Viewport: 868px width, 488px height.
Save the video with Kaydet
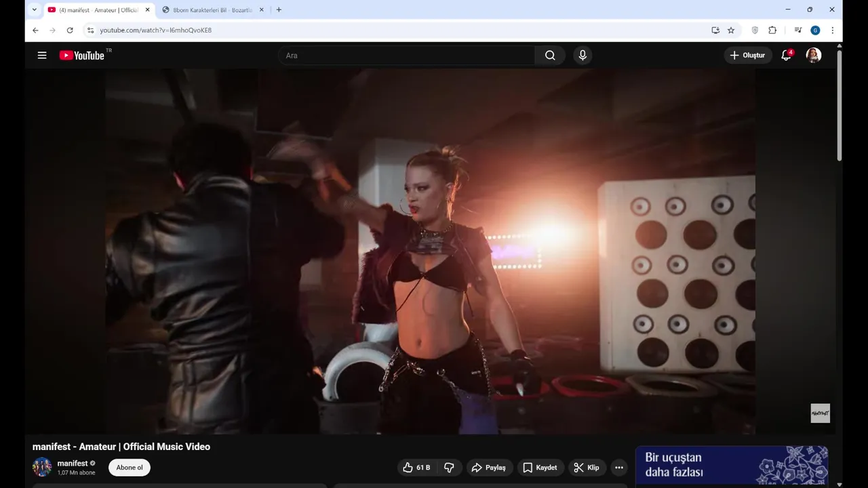click(x=540, y=468)
